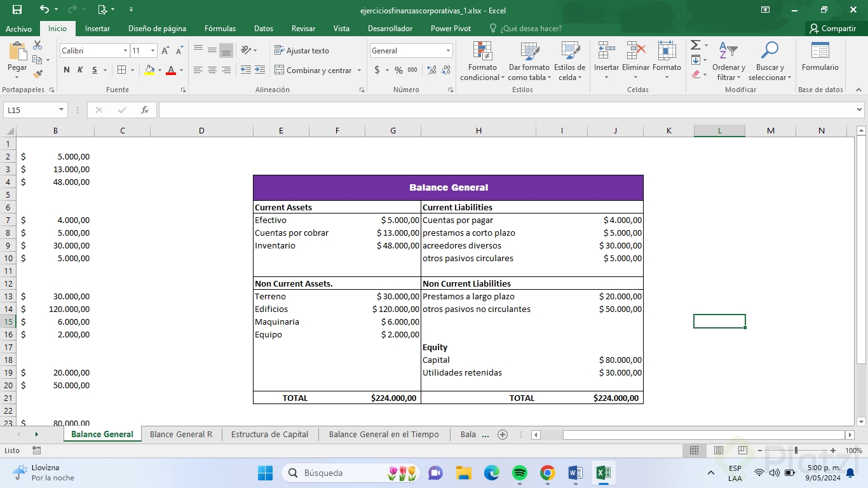Click the AutoSum sigma icon
This screenshot has height=488, width=868.
tap(696, 45)
